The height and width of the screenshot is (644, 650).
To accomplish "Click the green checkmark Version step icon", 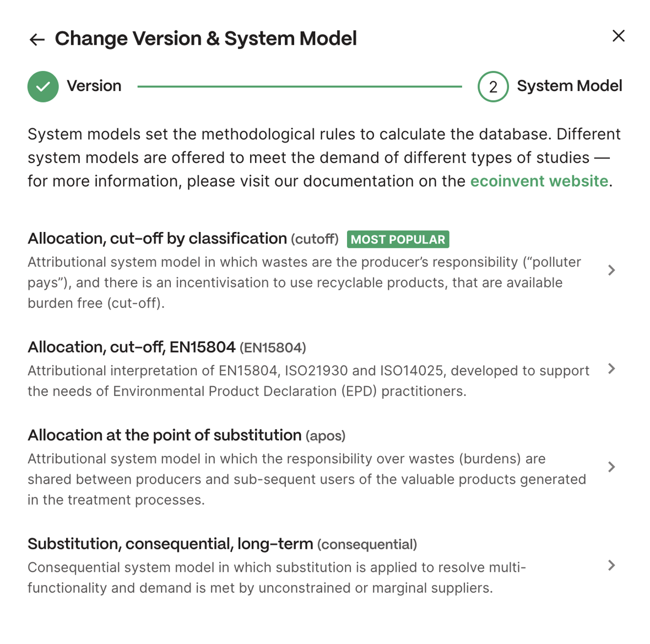I will pos(43,86).
